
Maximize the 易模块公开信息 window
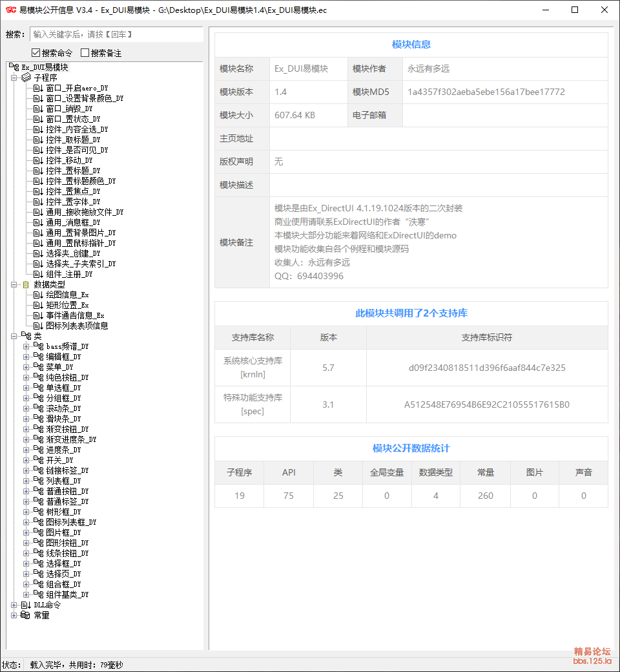click(x=575, y=10)
